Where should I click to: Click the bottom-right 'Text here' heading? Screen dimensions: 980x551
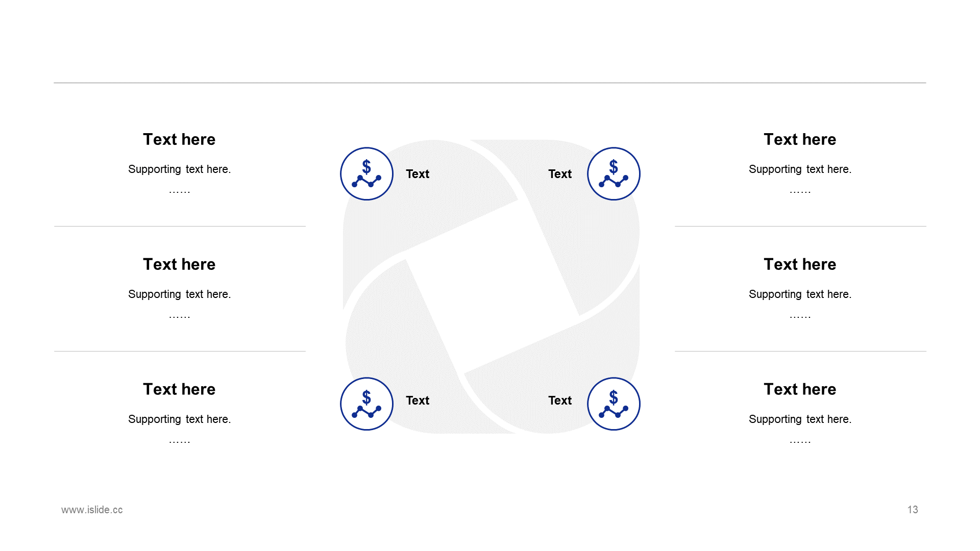800,389
